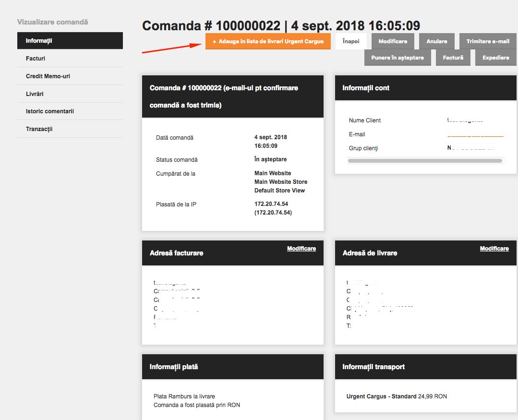View Tranzacții sidebar tab

tap(70, 129)
